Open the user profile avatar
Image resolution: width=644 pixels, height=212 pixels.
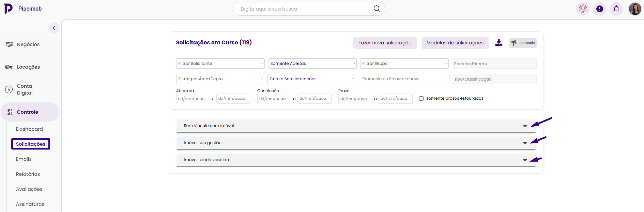[635, 9]
